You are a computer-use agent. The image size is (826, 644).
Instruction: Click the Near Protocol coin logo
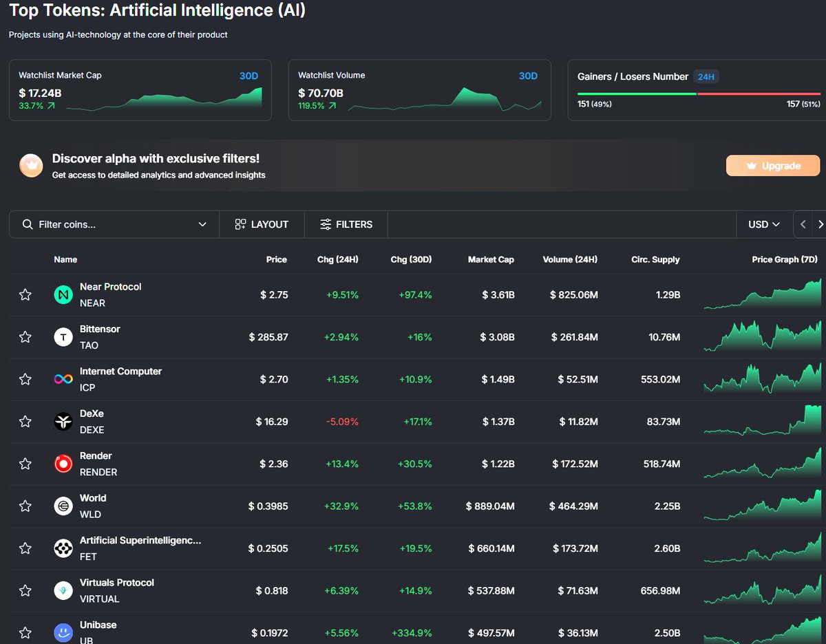(63, 294)
